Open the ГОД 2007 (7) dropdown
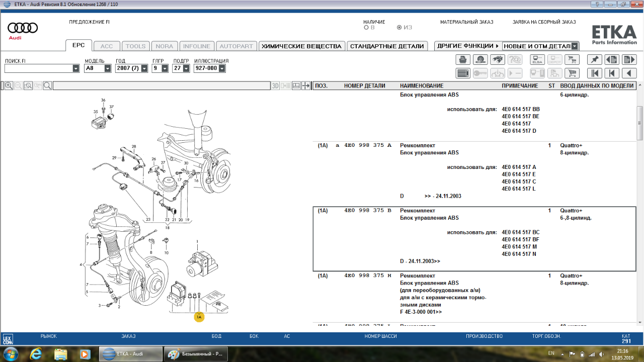This screenshot has height=362, width=644. (144, 68)
